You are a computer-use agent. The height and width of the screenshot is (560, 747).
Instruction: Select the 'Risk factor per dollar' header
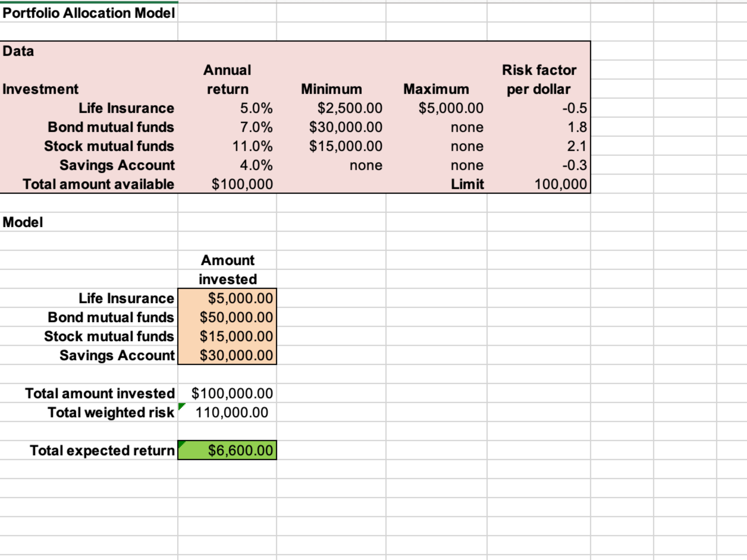539,80
